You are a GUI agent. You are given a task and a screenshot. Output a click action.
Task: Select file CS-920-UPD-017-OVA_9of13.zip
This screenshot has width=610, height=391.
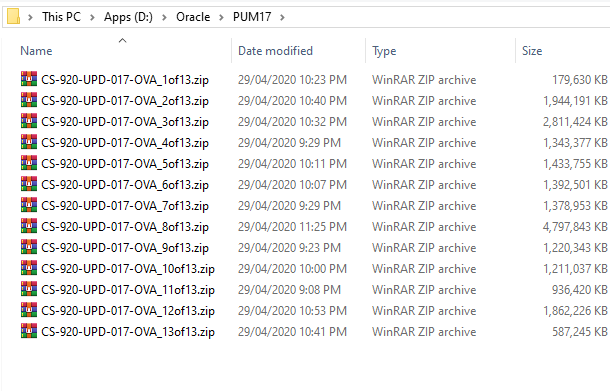(125, 248)
